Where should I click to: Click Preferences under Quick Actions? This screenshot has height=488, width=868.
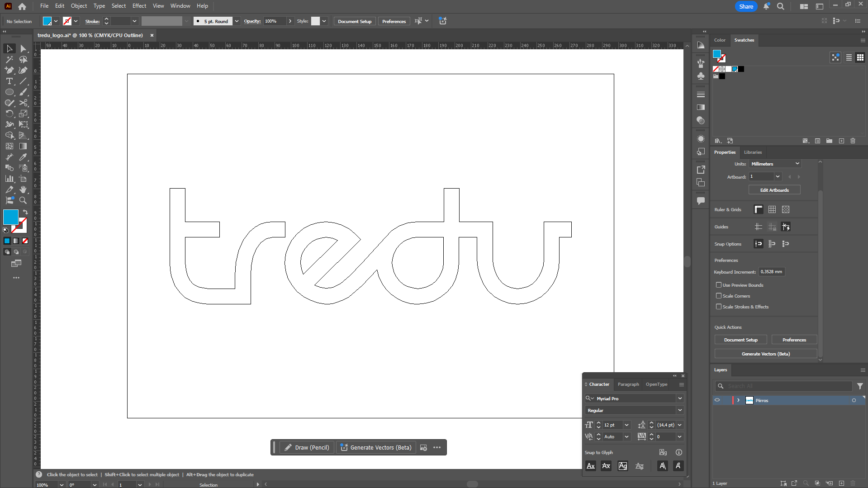(x=794, y=340)
